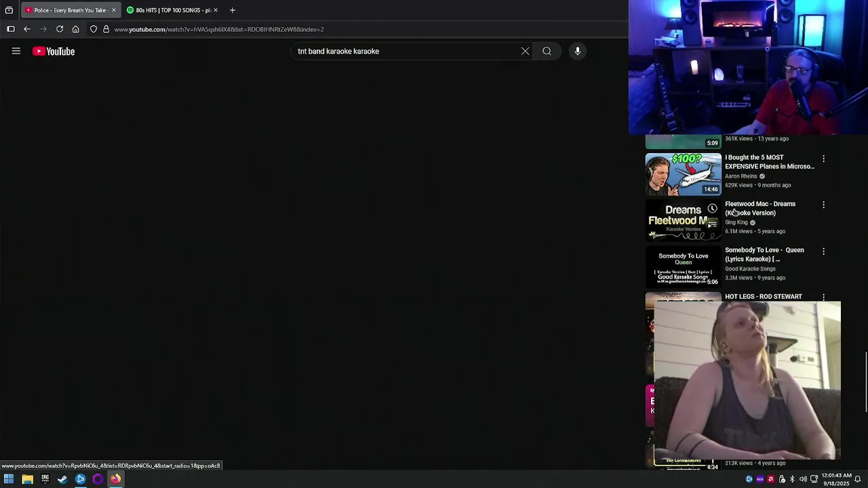Open the 'I Bought the 5 MOST EXPENSIVE Planes' thumbnail

[x=684, y=174]
